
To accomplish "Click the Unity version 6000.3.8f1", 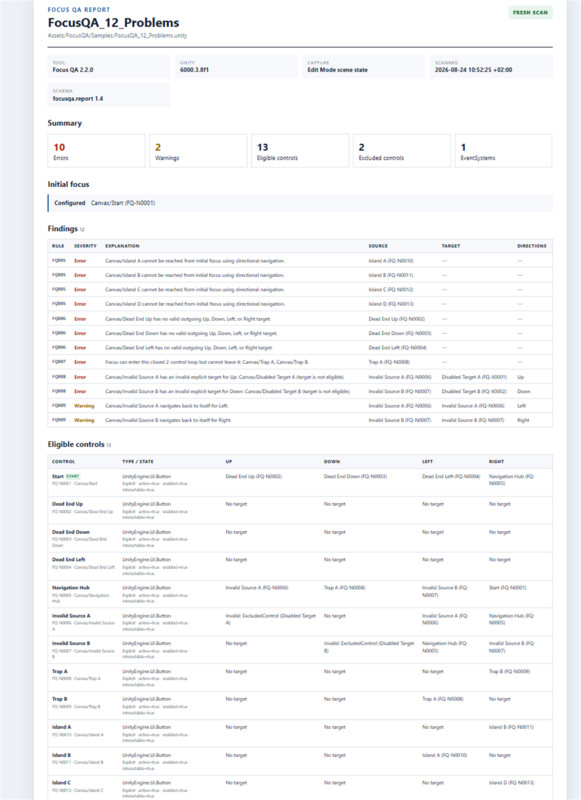I will tap(194, 70).
